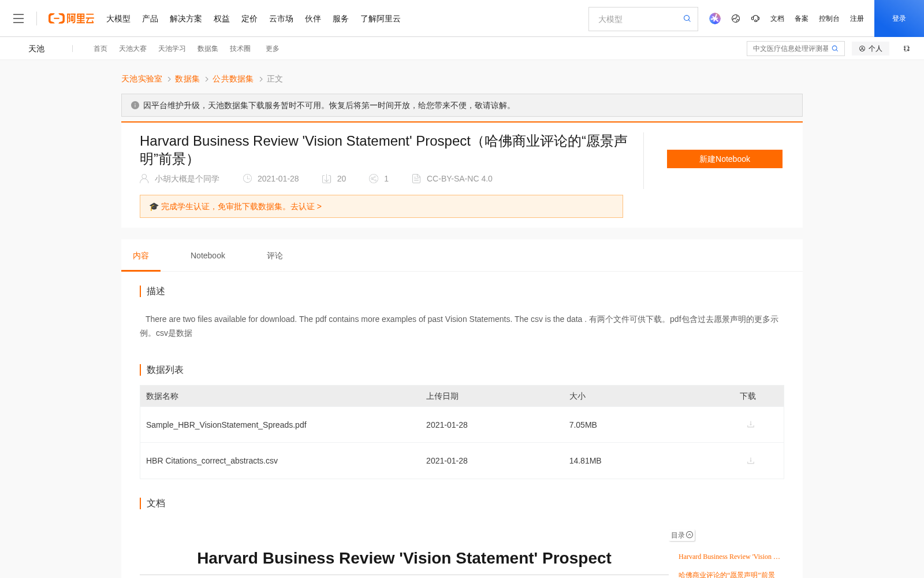Click the 个人 account button
Viewport: 924px width, 578px height.
click(x=870, y=49)
